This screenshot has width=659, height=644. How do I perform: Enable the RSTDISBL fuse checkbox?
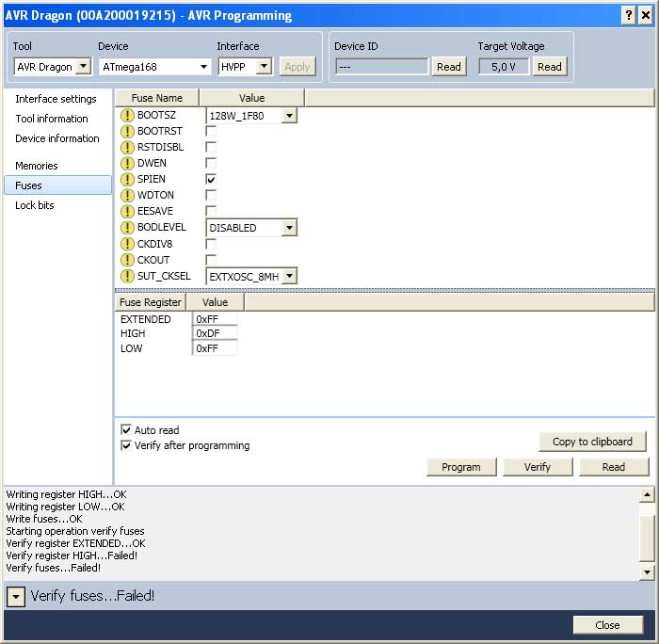point(211,147)
